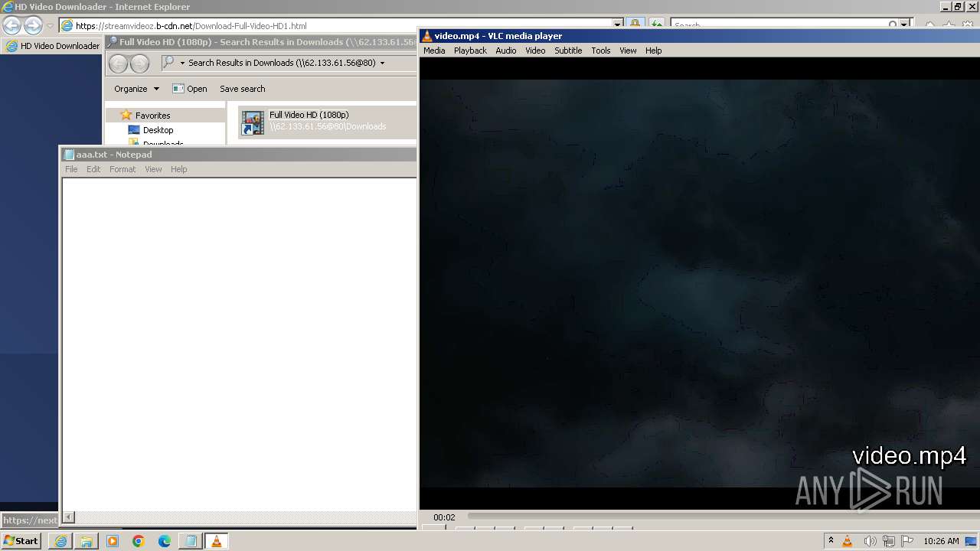Viewport: 980px width, 551px height.
Task: Select the Full Video HD (1080p) shortcut thumbnail
Action: (253, 122)
